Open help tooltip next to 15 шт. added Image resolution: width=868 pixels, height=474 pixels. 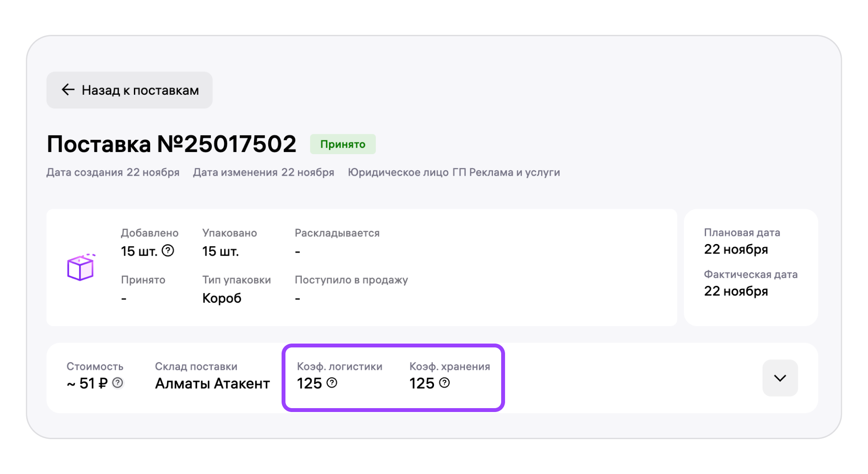pyautogui.click(x=168, y=251)
